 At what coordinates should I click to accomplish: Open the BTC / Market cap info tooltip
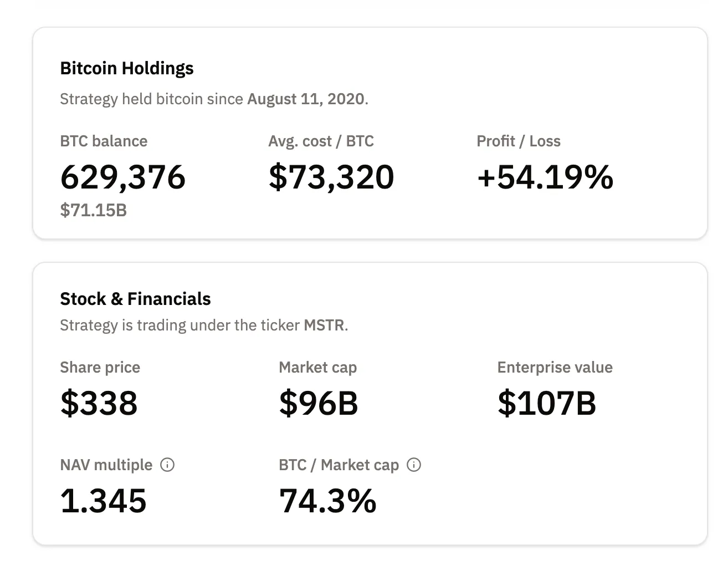pyautogui.click(x=414, y=465)
